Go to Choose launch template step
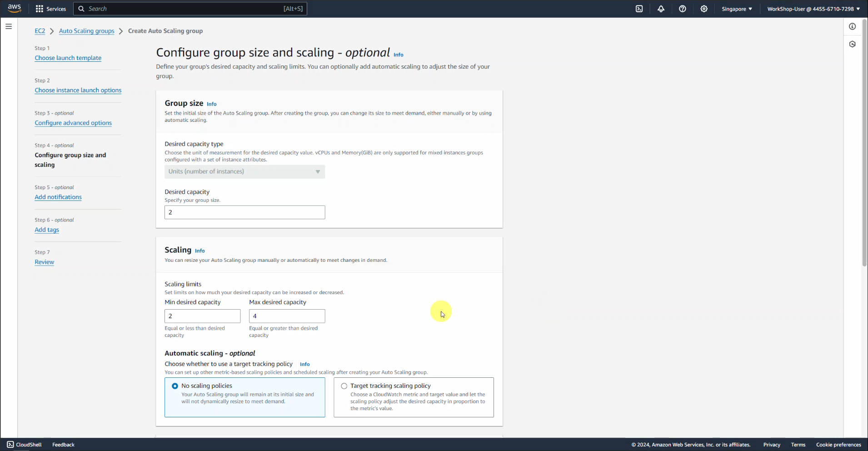Viewport: 868px width, 451px height. [68, 58]
